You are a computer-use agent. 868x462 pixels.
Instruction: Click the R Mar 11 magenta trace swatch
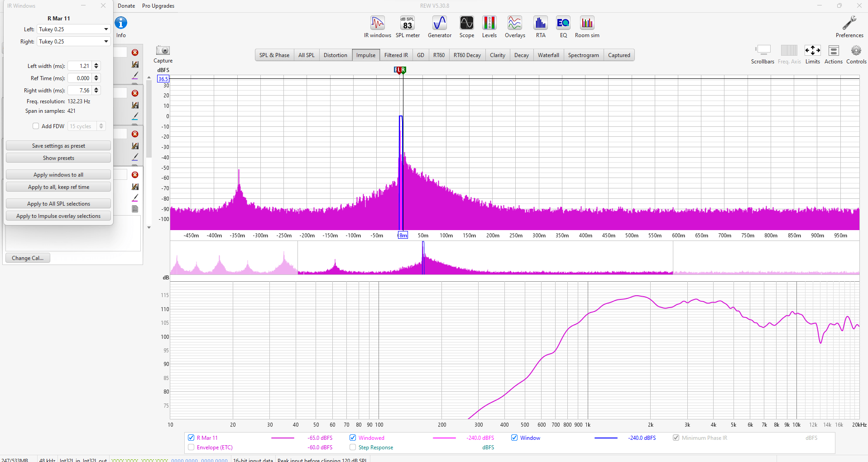(283, 438)
